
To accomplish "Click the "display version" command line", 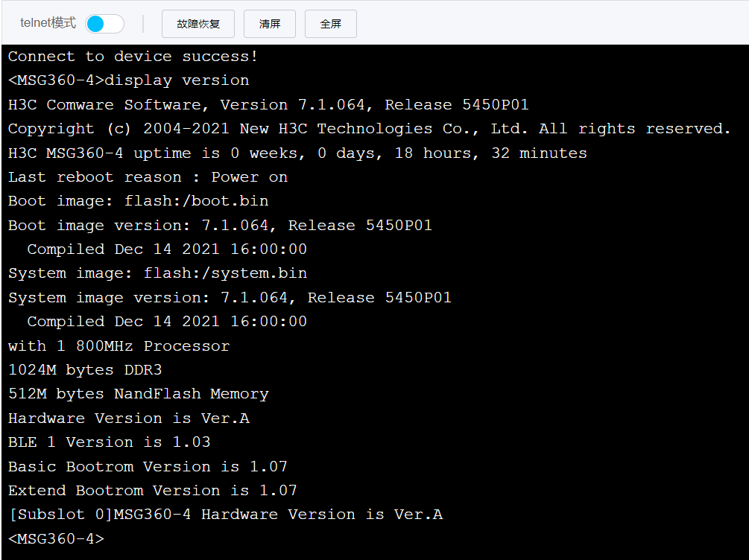I will pyautogui.click(x=129, y=80).
